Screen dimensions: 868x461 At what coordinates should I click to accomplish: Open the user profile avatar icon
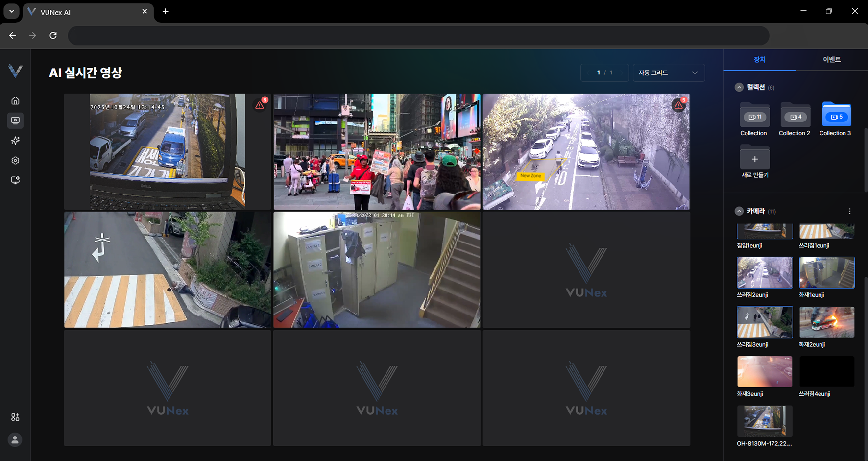(15, 440)
